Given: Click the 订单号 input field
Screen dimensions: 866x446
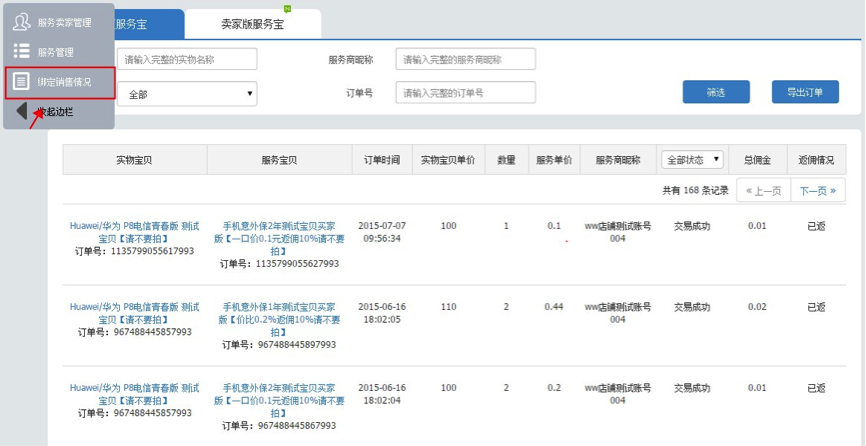Looking at the screenshot, I should pyautogui.click(x=465, y=93).
